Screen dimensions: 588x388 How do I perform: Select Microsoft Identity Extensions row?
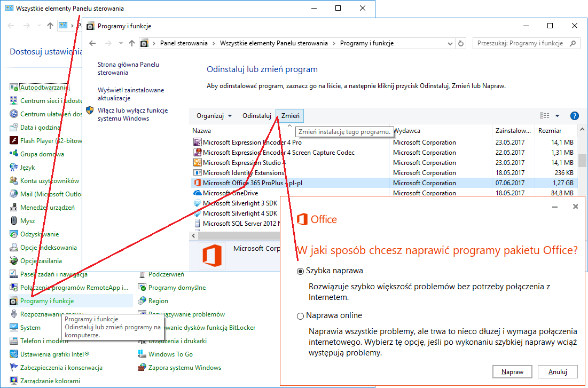tap(385, 173)
